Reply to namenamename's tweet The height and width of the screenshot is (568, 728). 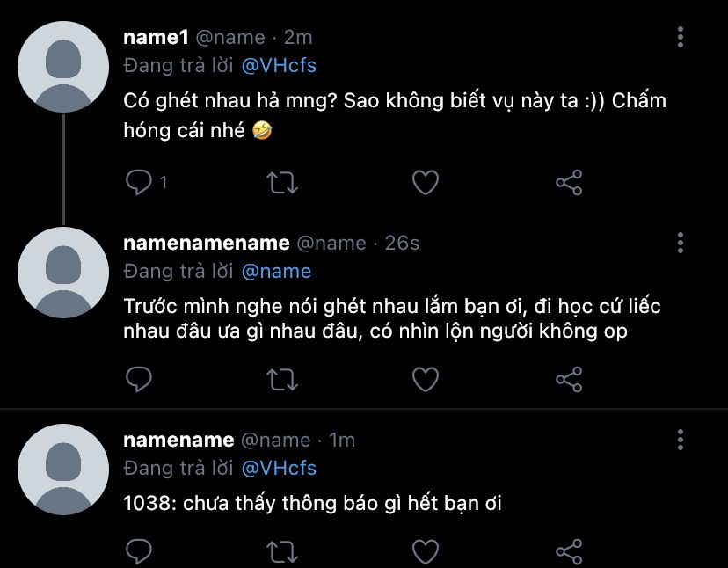pyautogui.click(x=139, y=379)
